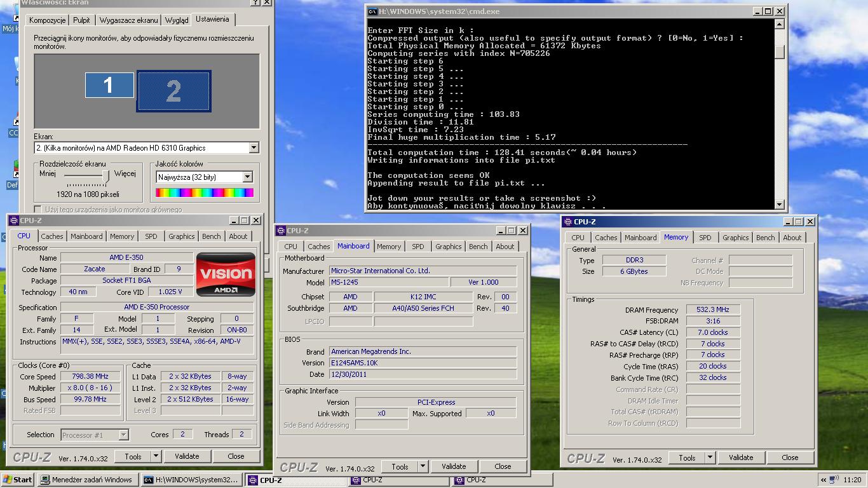Screen dimensions: 868x488
Task: Open Graphics tab in middle CPU-Z window
Action: pyautogui.click(x=449, y=247)
